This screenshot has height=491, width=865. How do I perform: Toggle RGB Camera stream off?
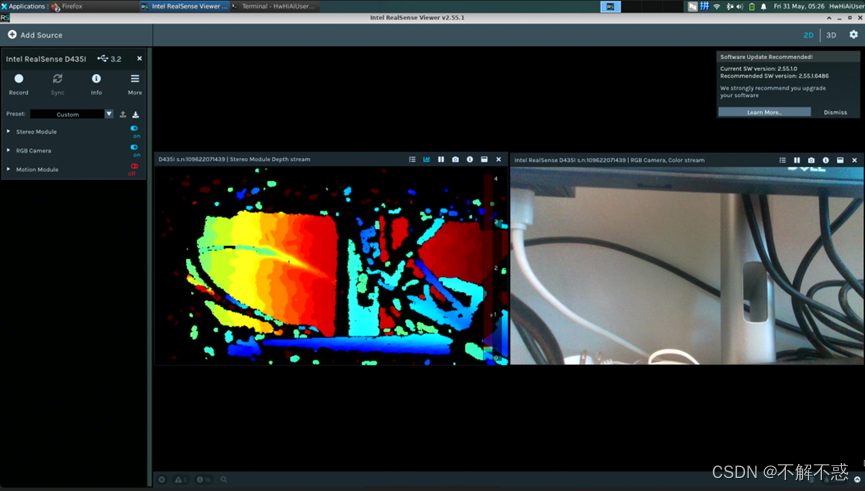coord(134,147)
